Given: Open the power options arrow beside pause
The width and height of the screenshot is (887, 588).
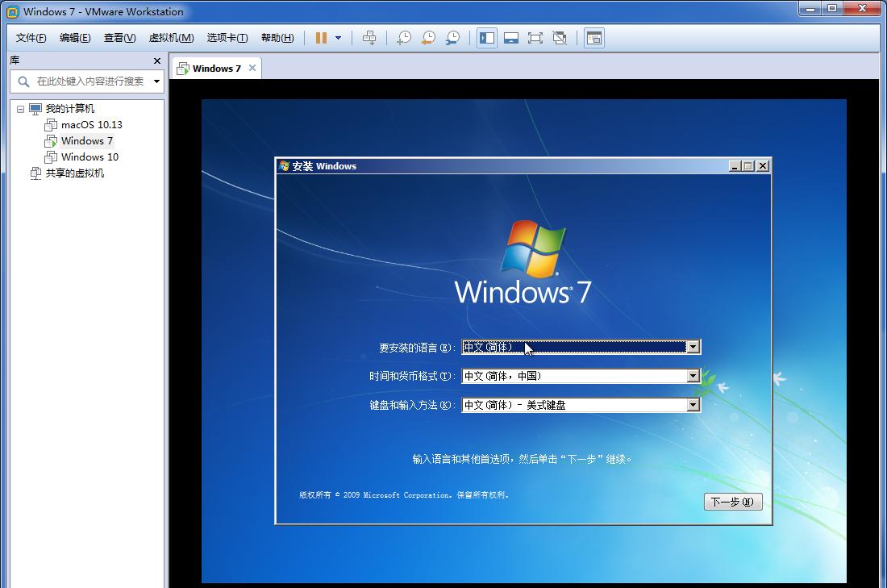Looking at the screenshot, I should 339,38.
